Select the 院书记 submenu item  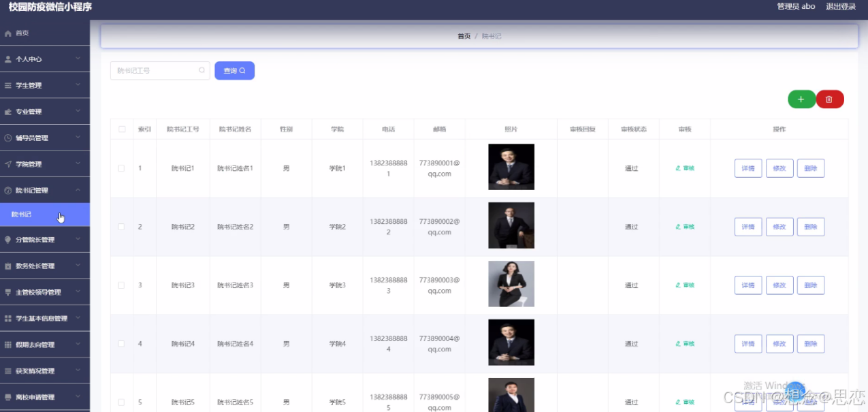[x=45, y=215]
